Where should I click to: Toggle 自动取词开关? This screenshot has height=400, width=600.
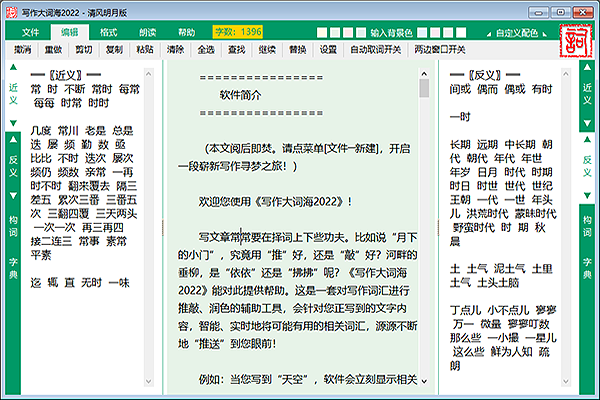tap(376, 49)
